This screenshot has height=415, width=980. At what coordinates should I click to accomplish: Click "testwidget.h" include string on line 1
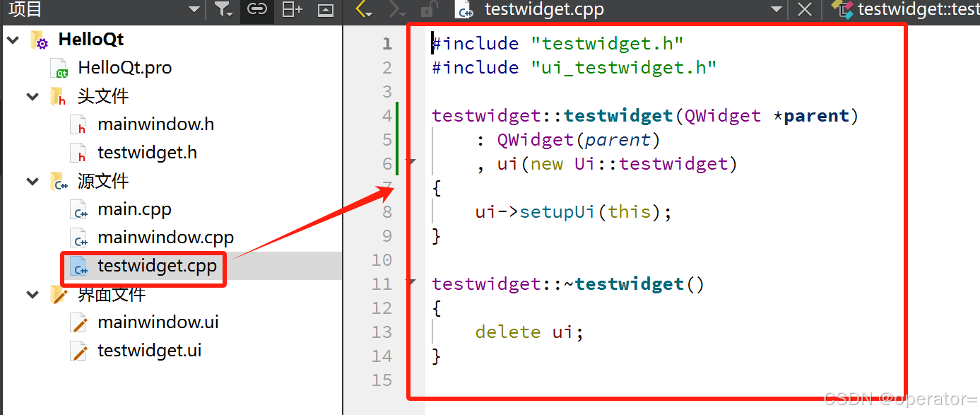click(607, 44)
